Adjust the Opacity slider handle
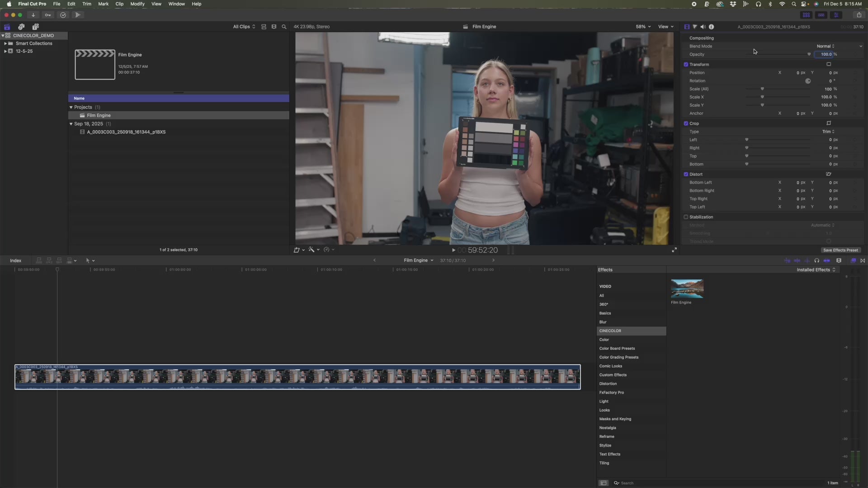The width and height of the screenshot is (868, 488). pos(809,54)
